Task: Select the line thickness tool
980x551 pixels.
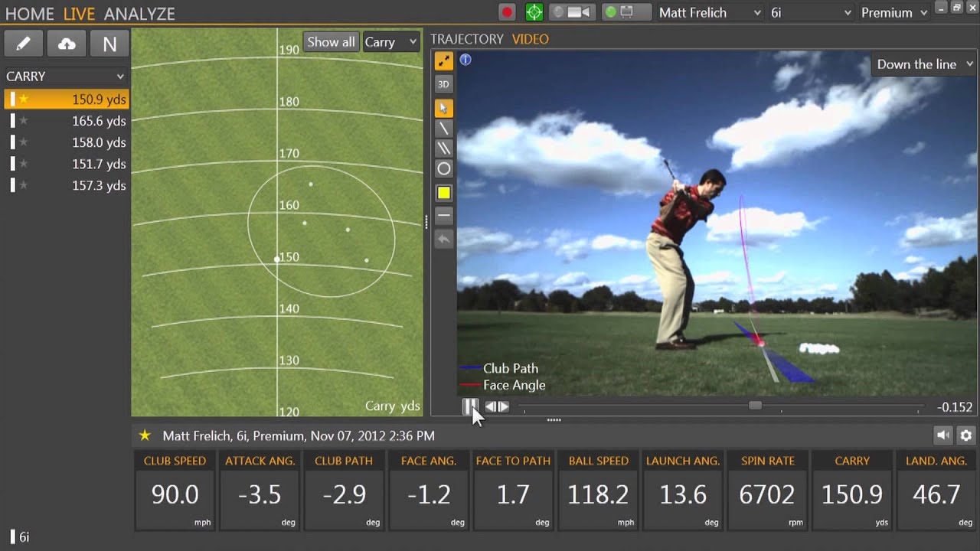Action: [443, 216]
